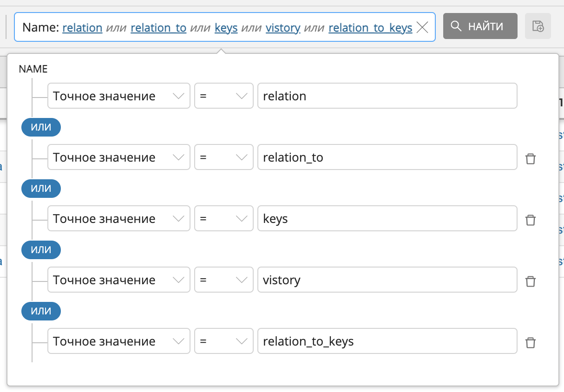Image resolution: width=564 pixels, height=392 pixels.
Task: Expand equals operator dropdown for vistory row
Action: coord(223,280)
